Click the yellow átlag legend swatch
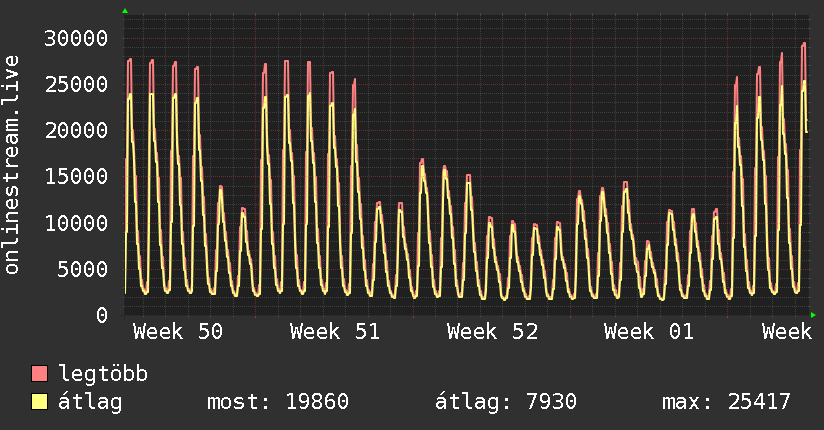This screenshot has height=430, width=824. point(40,403)
